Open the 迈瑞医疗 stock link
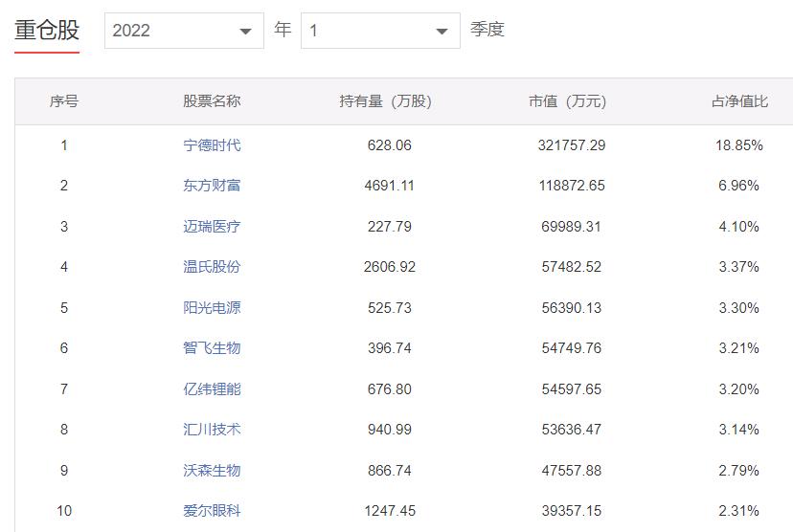 coord(212,227)
